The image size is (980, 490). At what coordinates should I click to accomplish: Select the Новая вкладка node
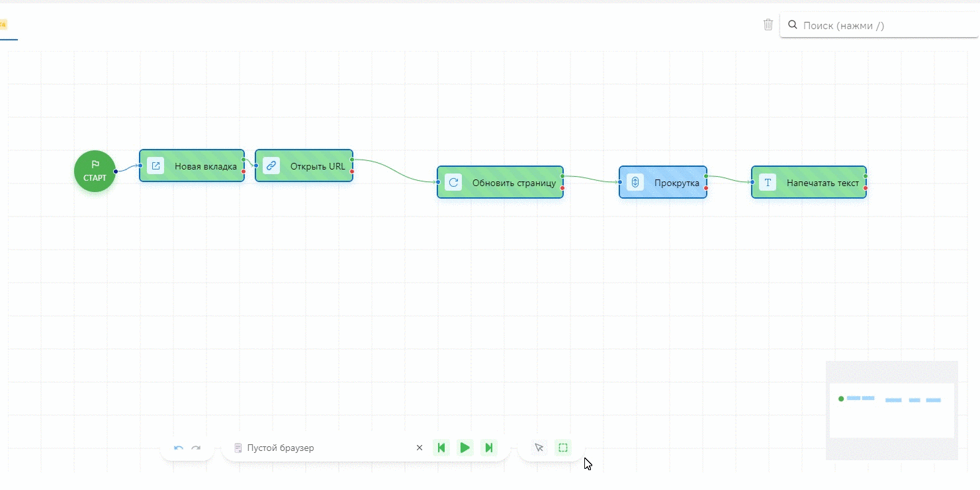[x=199, y=166]
